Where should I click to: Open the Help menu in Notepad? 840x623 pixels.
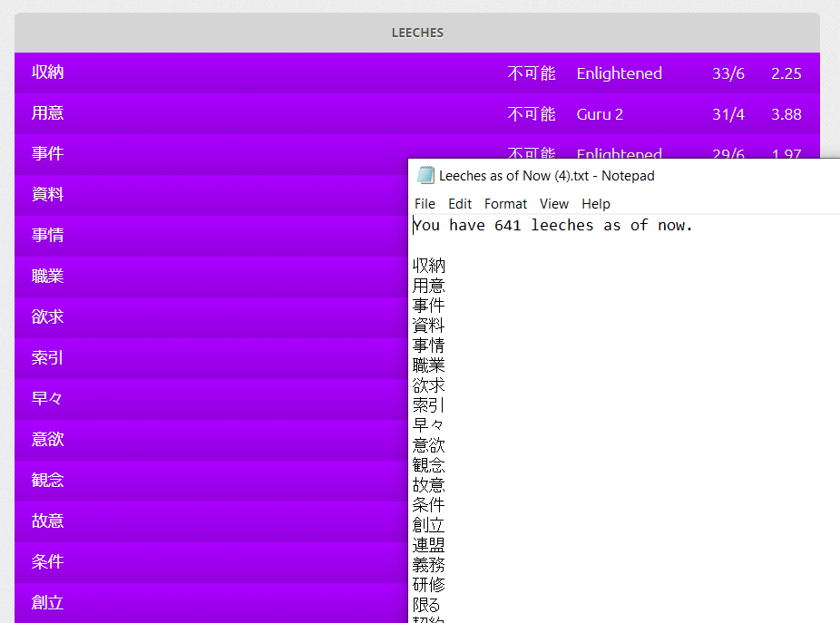596,204
